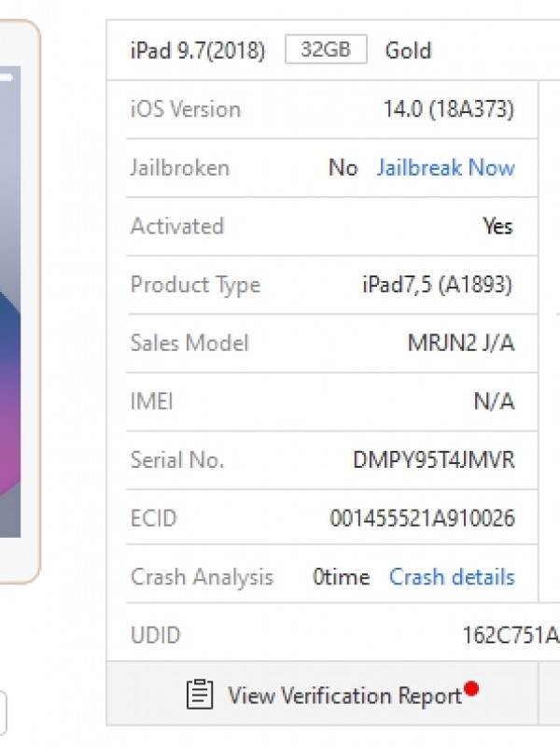560x747 pixels.
Task: Select the iPad 9.7(2018) device name
Action: pos(198,50)
